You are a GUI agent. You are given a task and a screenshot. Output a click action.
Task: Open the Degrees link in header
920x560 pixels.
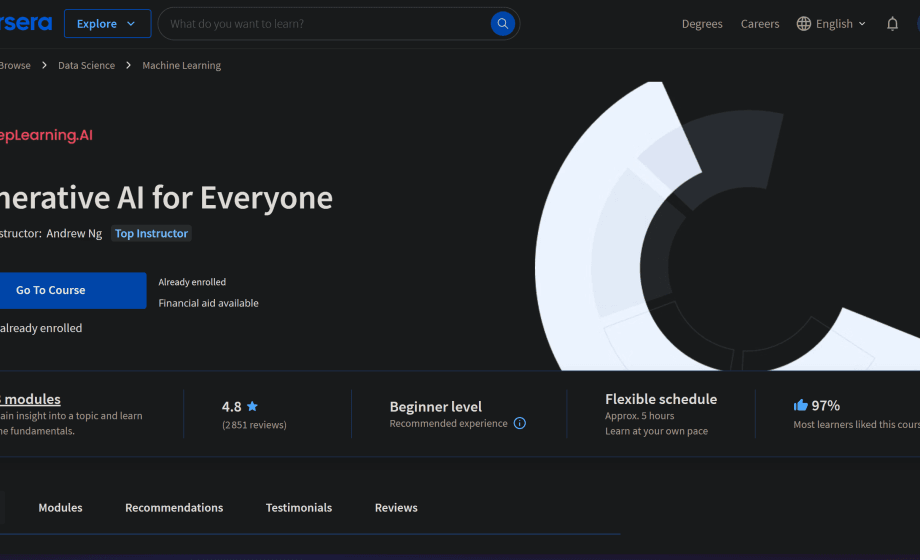click(702, 24)
